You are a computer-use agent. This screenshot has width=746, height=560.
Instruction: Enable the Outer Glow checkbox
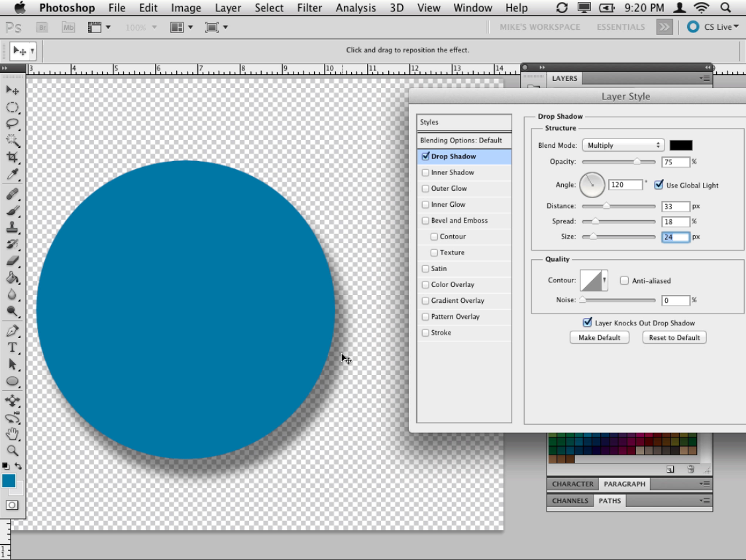426,188
